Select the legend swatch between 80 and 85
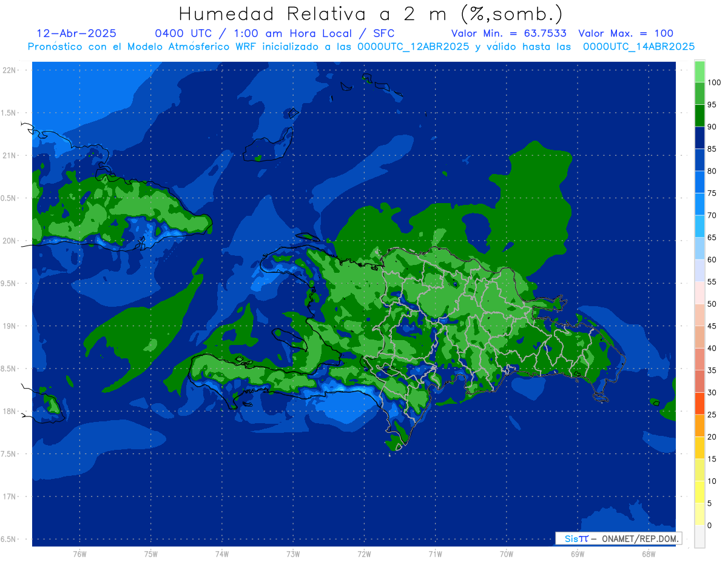Viewport: 728px width, 562px height. (x=699, y=159)
